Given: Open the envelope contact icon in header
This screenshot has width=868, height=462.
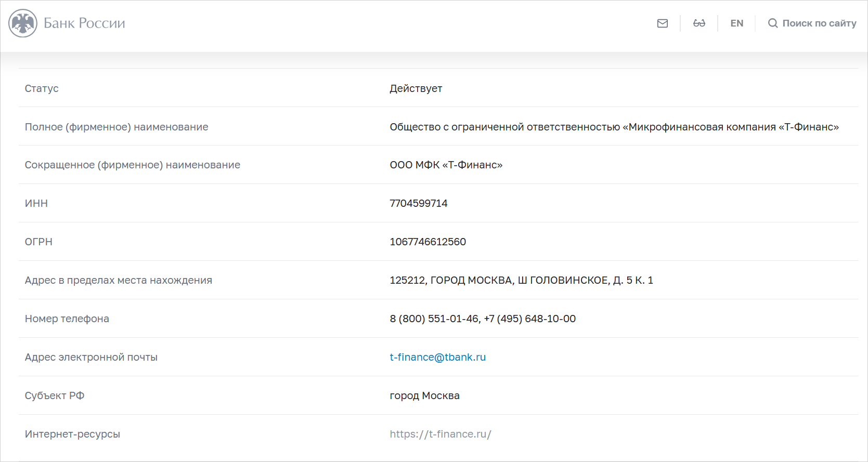Looking at the screenshot, I should click(663, 23).
